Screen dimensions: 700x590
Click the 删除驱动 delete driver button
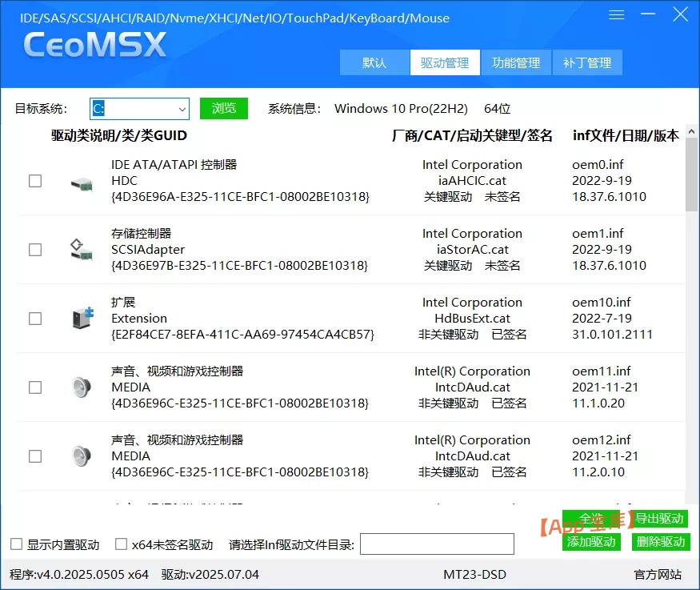[660, 542]
